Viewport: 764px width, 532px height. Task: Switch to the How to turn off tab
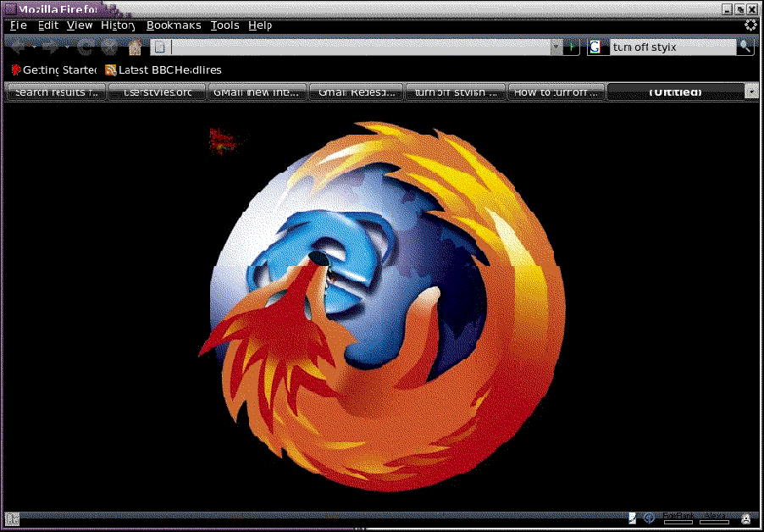pos(556,92)
